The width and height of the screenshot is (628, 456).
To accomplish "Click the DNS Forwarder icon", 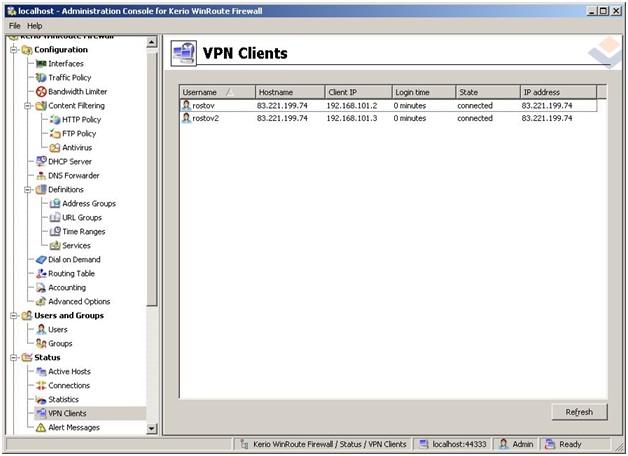I will tap(41, 175).
